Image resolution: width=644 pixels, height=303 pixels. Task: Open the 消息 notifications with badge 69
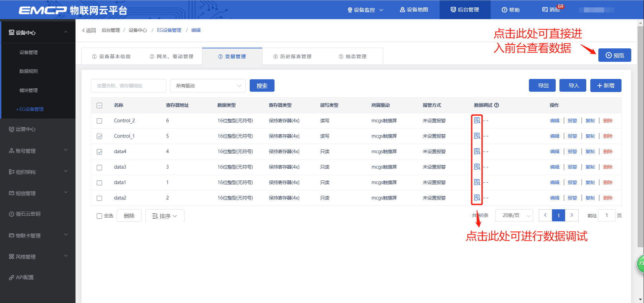(551, 10)
